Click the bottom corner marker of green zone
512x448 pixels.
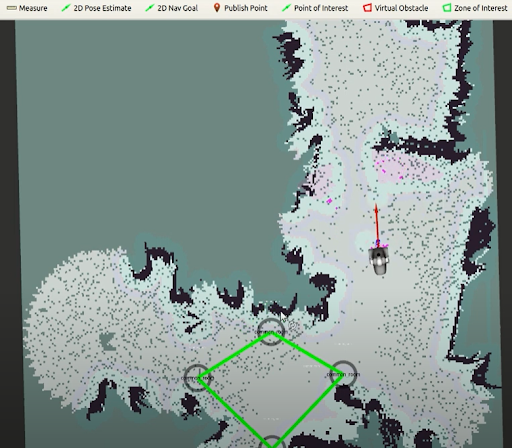click(x=272, y=443)
